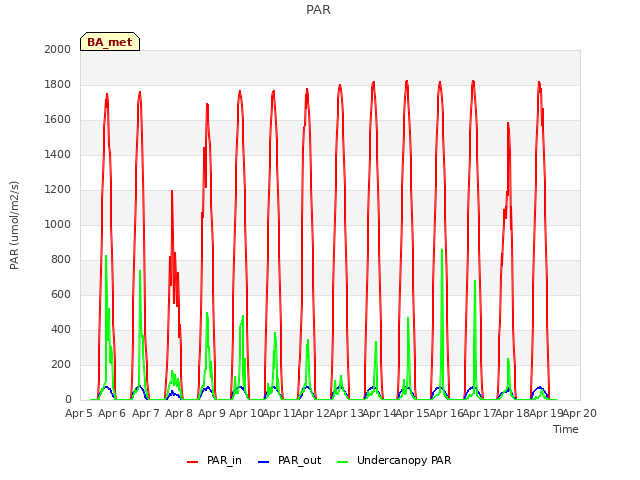Click the Apr 6 x-axis tick label
640x480 pixels.
pyautogui.click(x=112, y=413)
